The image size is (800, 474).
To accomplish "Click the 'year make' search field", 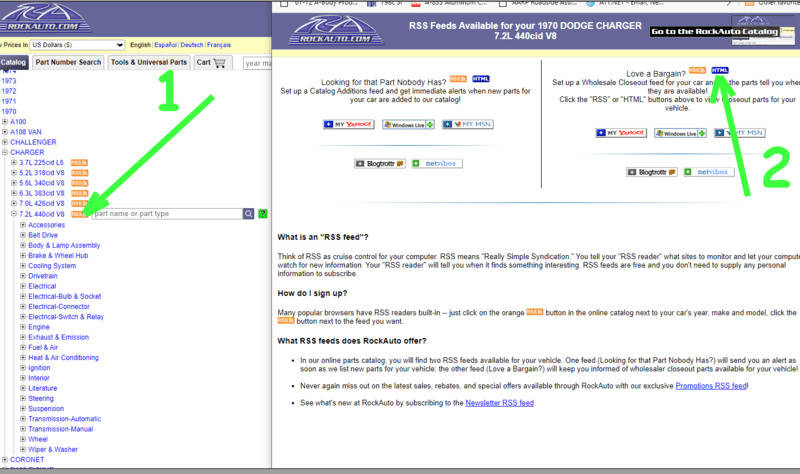I will click(258, 63).
